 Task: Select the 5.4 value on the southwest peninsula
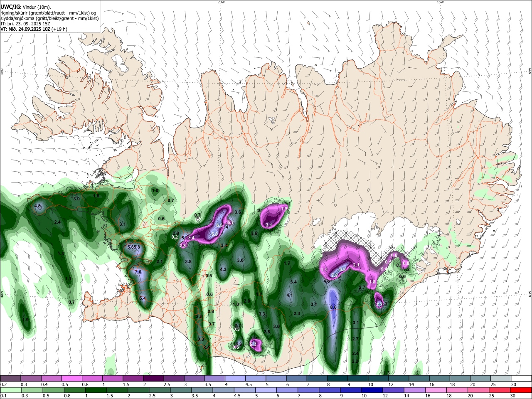(143, 298)
